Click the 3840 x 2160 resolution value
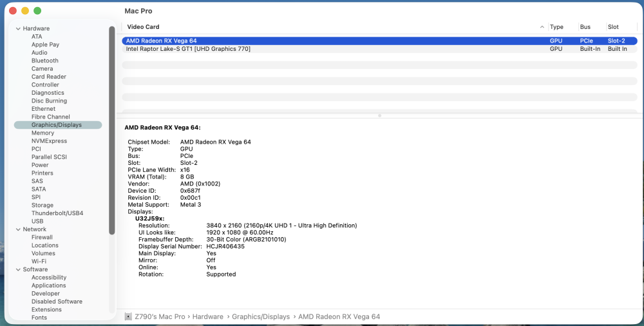The width and height of the screenshot is (644, 326). 281,225
